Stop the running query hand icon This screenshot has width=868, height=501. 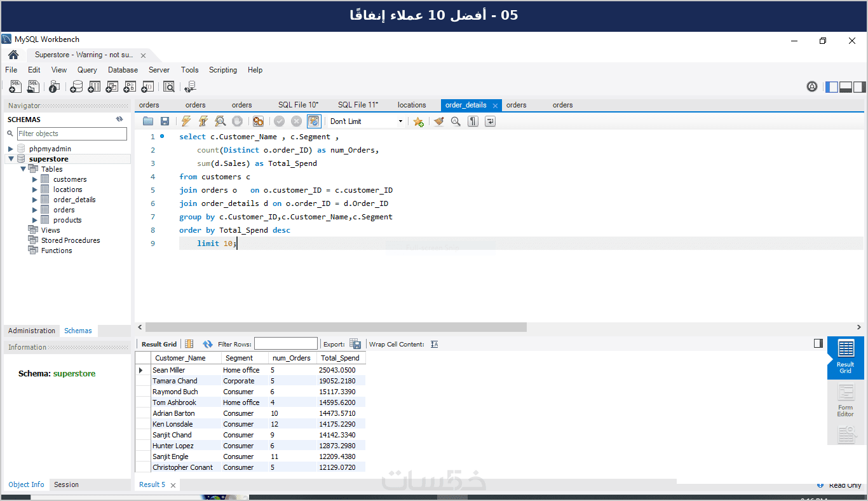237,121
